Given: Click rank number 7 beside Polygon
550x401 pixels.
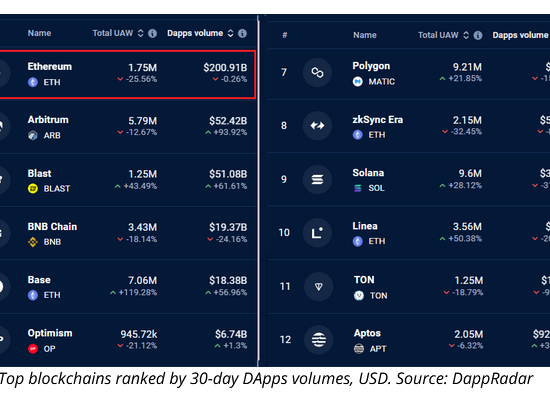Looking at the screenshot, I should coord(284,73).
